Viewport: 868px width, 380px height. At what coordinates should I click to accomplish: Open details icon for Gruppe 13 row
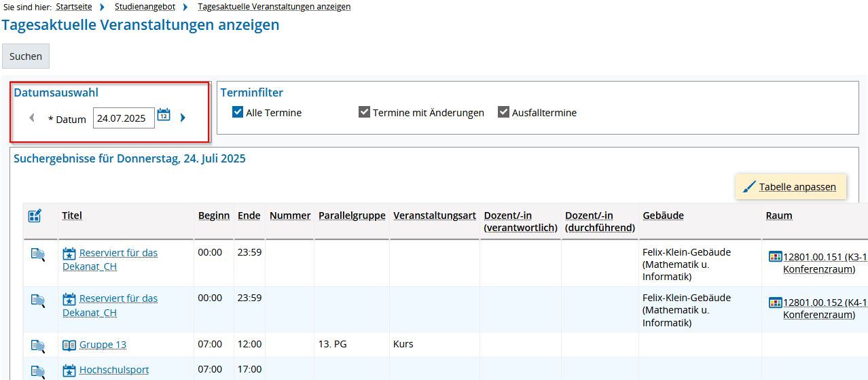(38, 345)
